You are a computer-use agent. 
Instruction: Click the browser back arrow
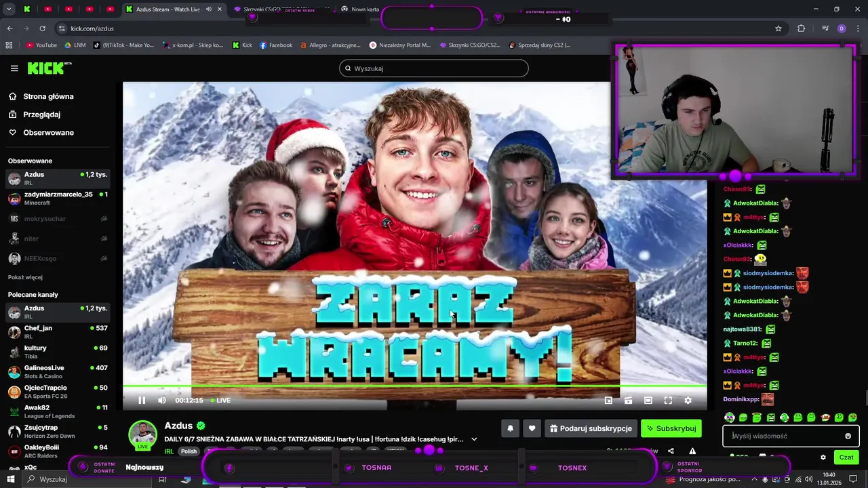[9, 28]
